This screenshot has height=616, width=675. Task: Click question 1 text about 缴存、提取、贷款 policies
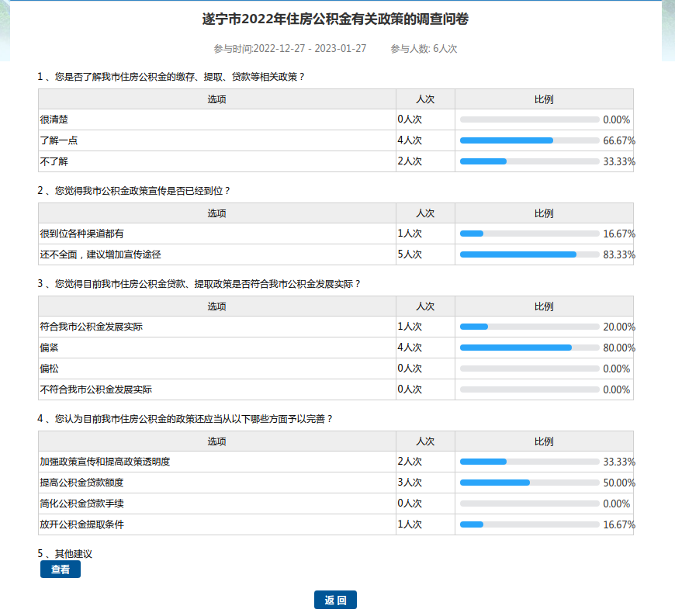171,77
